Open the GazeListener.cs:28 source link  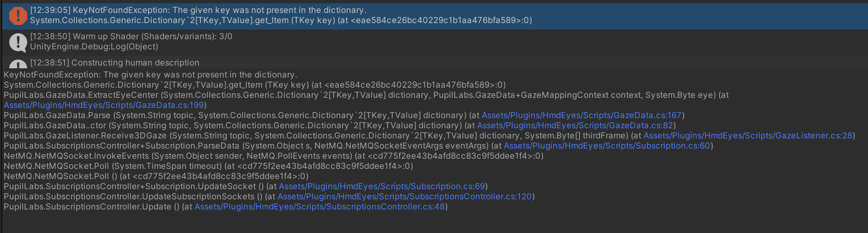tap(748, 136)
